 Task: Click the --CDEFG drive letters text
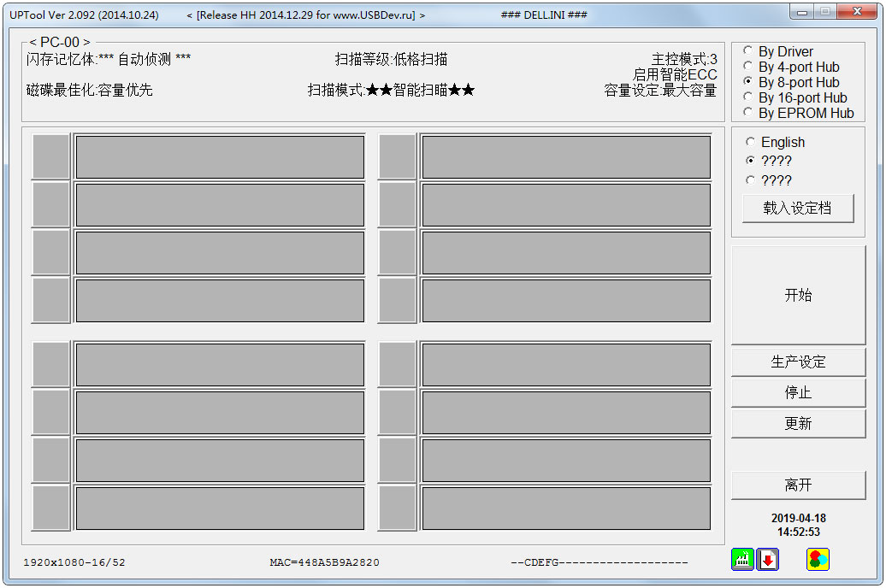[x=599, y=562]
